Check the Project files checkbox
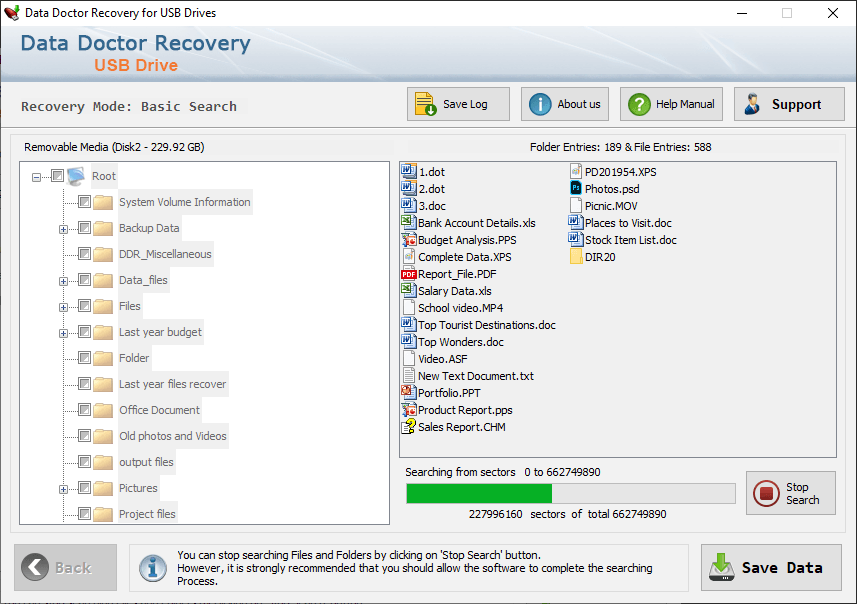 coord(84,513)
